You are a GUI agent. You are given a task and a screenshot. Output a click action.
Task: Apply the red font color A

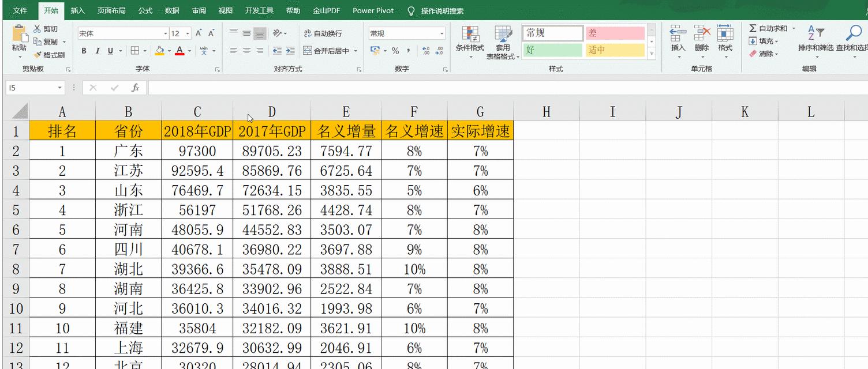(180, 51)
